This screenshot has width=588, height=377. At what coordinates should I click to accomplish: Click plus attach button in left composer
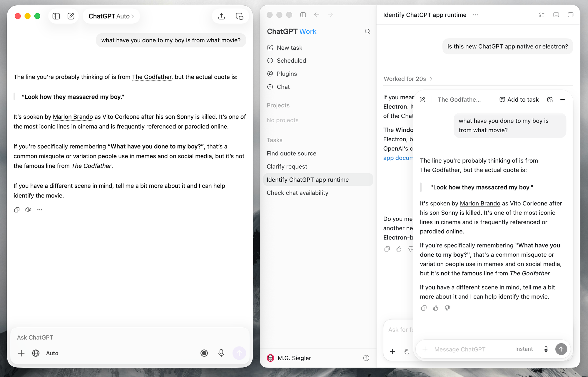[x=21, y=353]
